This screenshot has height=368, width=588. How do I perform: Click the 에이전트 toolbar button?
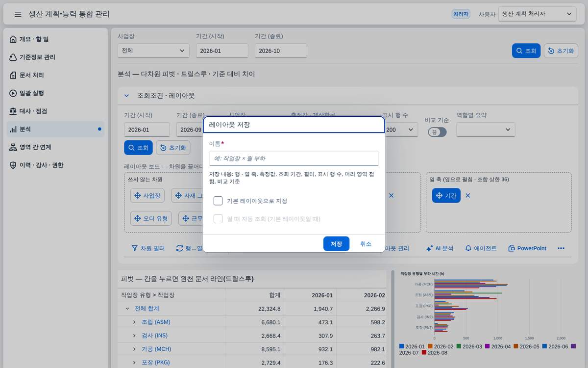(x=481, y=248)
